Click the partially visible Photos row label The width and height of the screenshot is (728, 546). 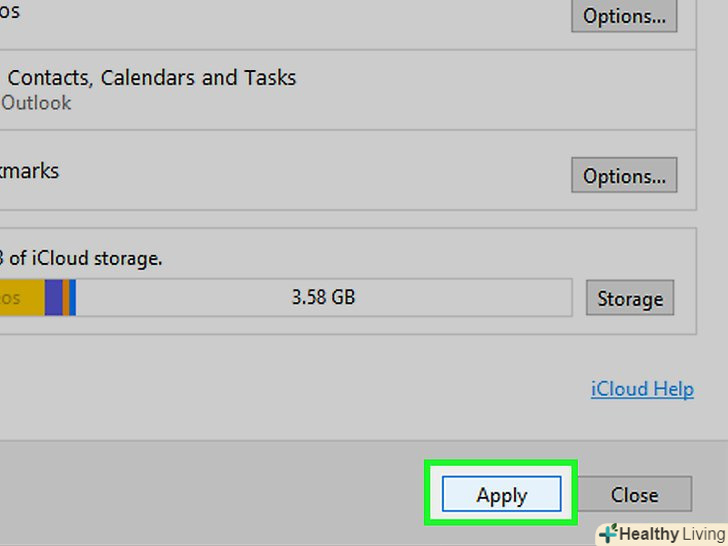9,12
